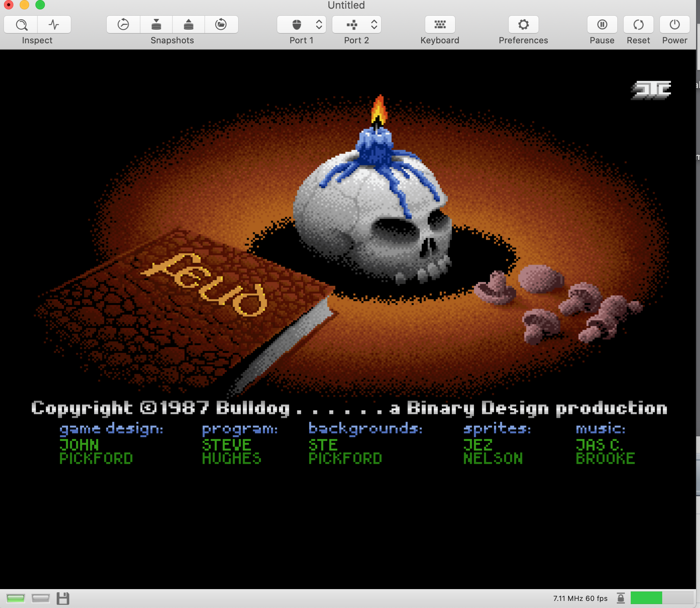Click the "program:" heading

240,429
